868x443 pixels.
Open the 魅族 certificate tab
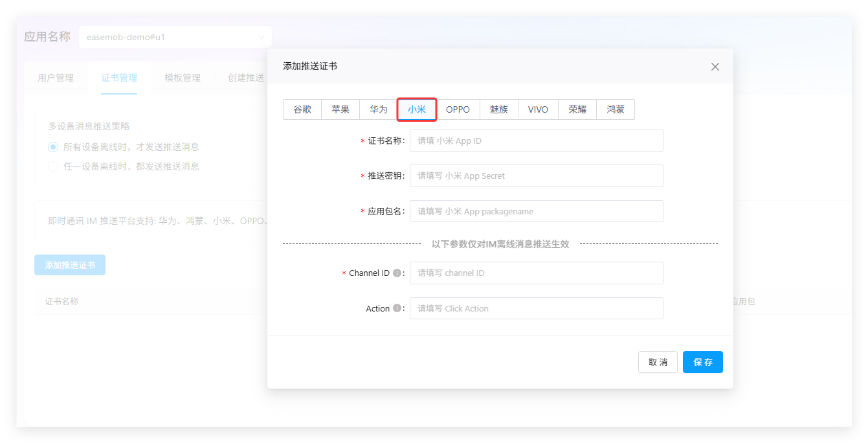click(499, 109)
